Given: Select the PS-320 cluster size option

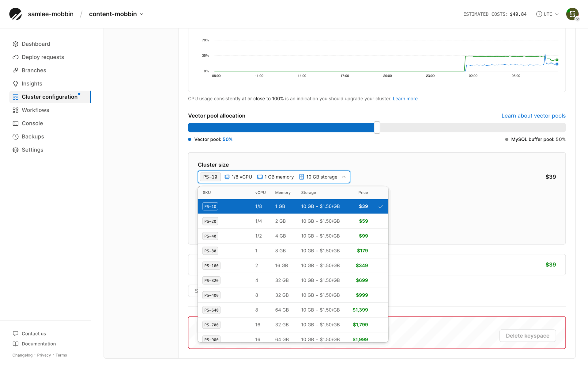Looking at the screenshot, I should pyautogui.click(x=293, y=280).
